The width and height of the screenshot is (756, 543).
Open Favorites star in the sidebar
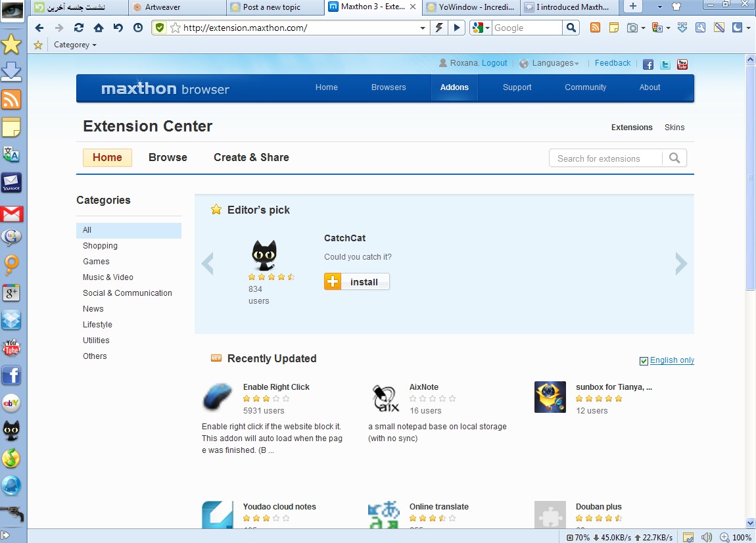click(x=11, y=44)
